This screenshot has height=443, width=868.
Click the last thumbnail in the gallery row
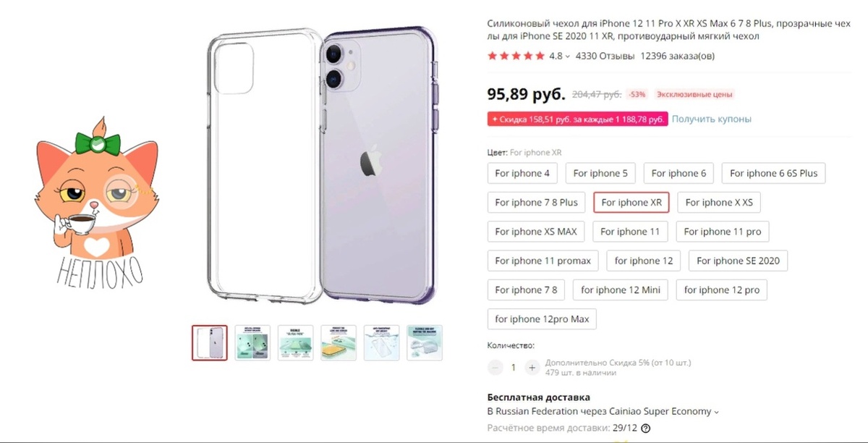(425, 343)
